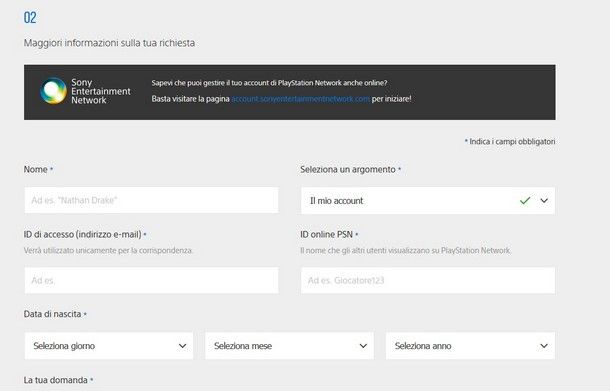Viewport: 610px width, 391px height.
Task: Click the Sony Entertainment Network banner text
Action: (x=100, y=91)
